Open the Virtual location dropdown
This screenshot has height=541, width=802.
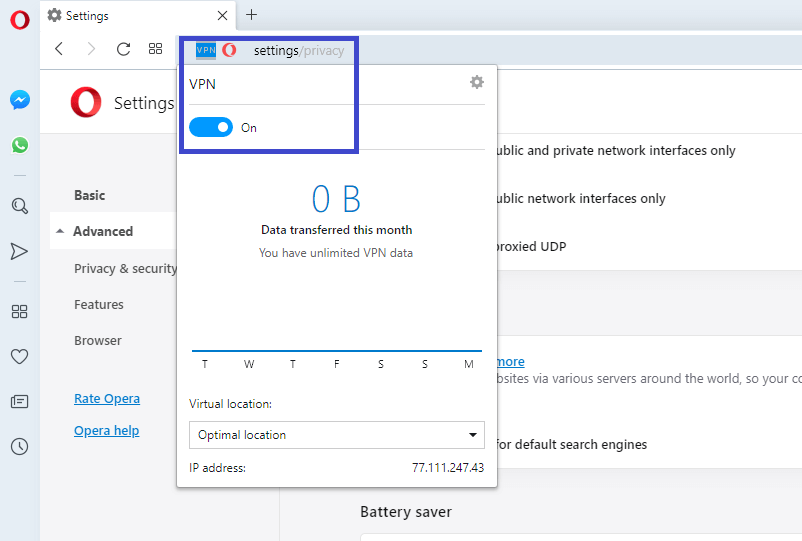[x=337, y=435]
